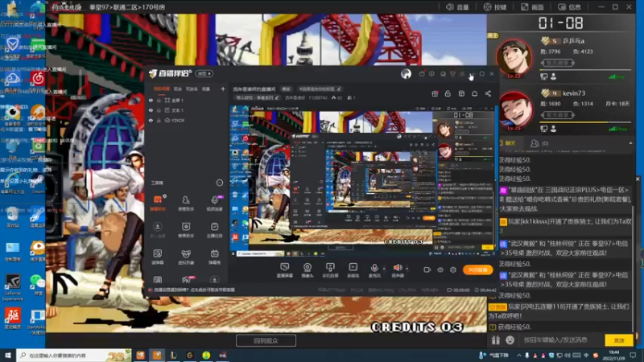Viewport: 644px width, 362px height.
Task: Switch to the third scene tab
Action: (192, 88)
